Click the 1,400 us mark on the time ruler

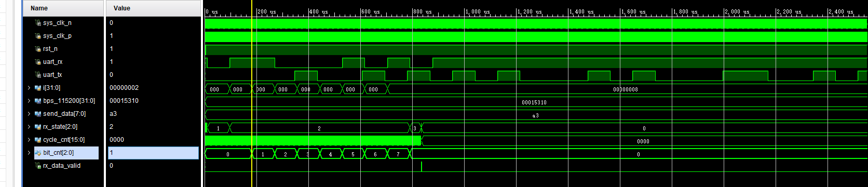tap(581, 11)
